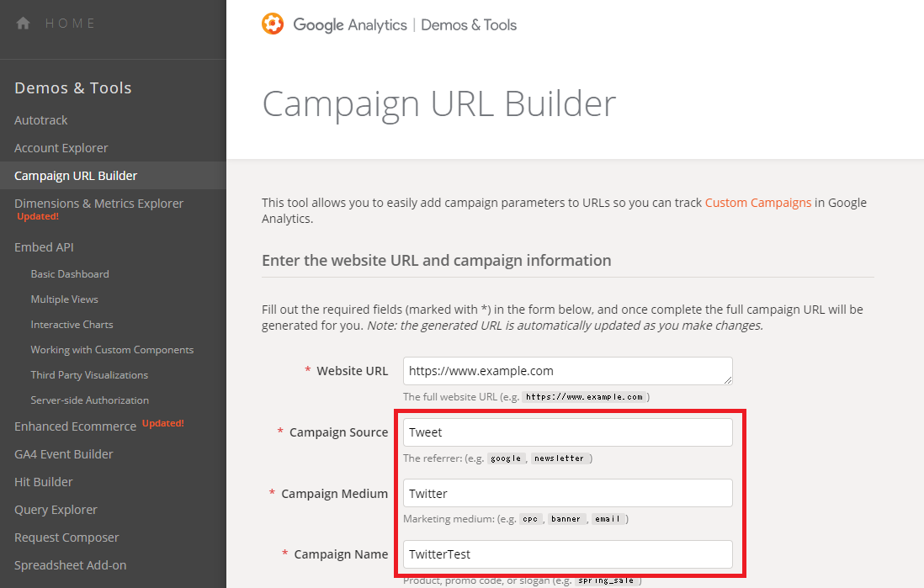Open the Autotrack sidebar item
924x588 pixels.
click(x=40, y=120)
